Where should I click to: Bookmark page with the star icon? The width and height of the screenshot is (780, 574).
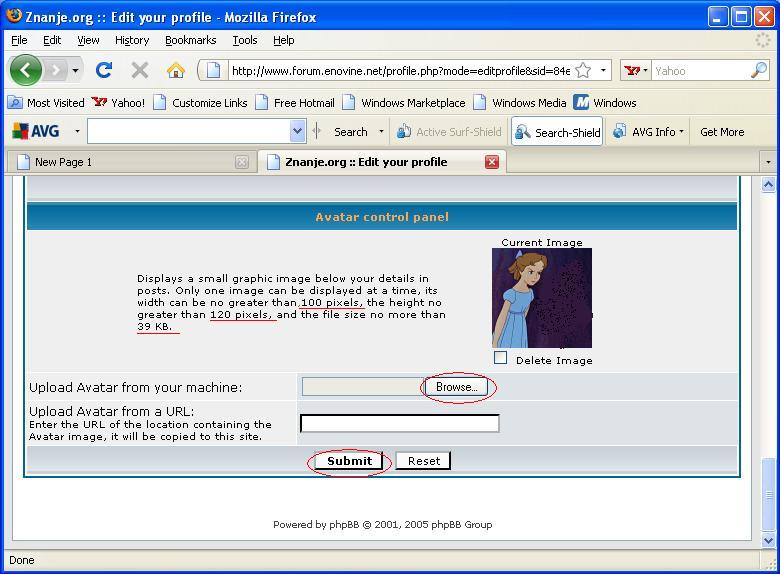pyautogui.click(x=583, y=71)
